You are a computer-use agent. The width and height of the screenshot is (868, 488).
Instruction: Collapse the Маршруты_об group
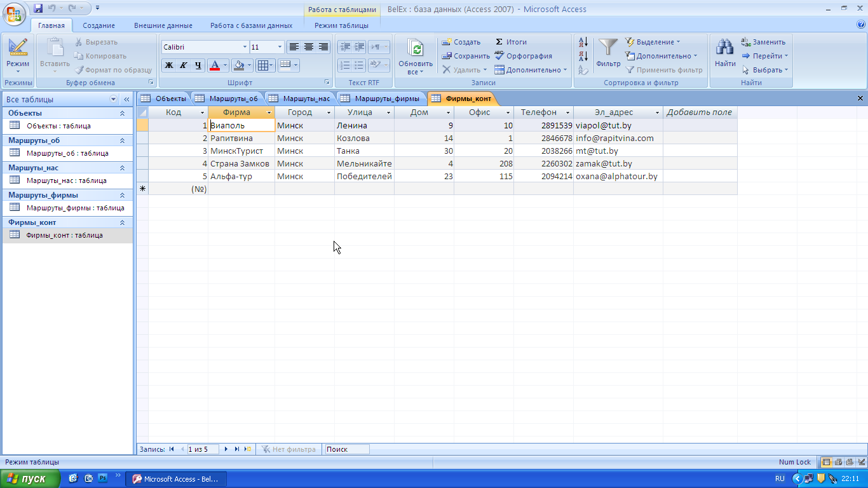coord(123,140)
